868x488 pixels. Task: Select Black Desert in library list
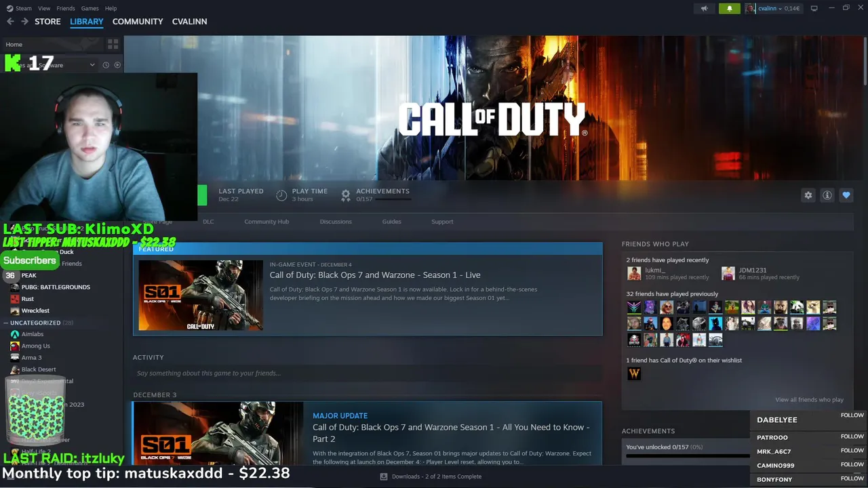click(39, 369)
